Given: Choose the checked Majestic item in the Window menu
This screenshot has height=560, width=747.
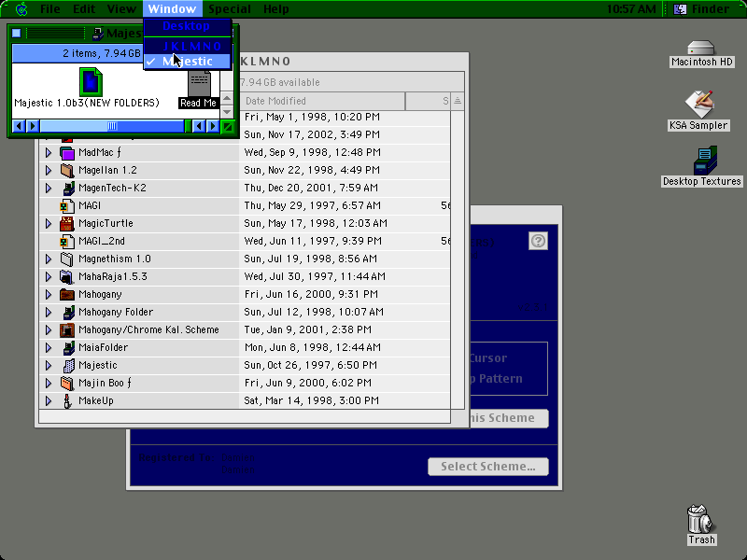Looking at the screenshot, I should (x=188, y=62).
